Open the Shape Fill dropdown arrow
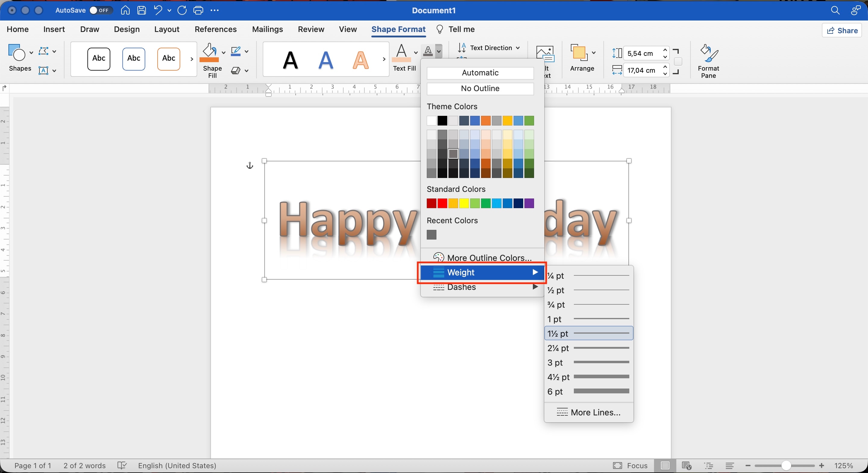Screen dimensions: 868x473 [x=223, y=52]
